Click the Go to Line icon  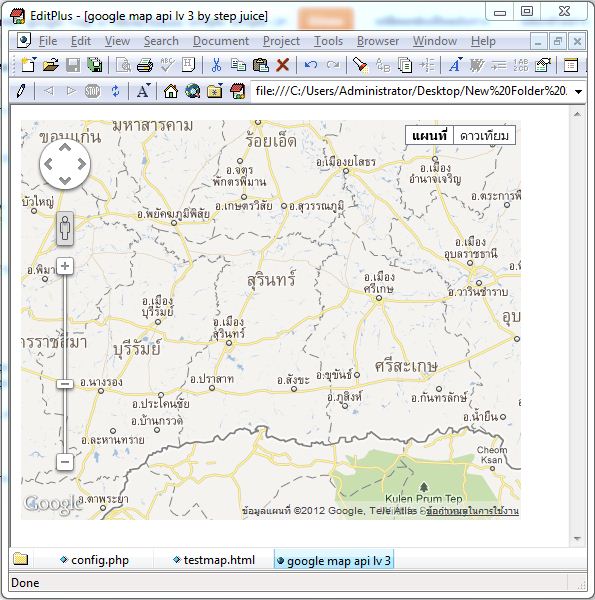click(x=427, y=65)
